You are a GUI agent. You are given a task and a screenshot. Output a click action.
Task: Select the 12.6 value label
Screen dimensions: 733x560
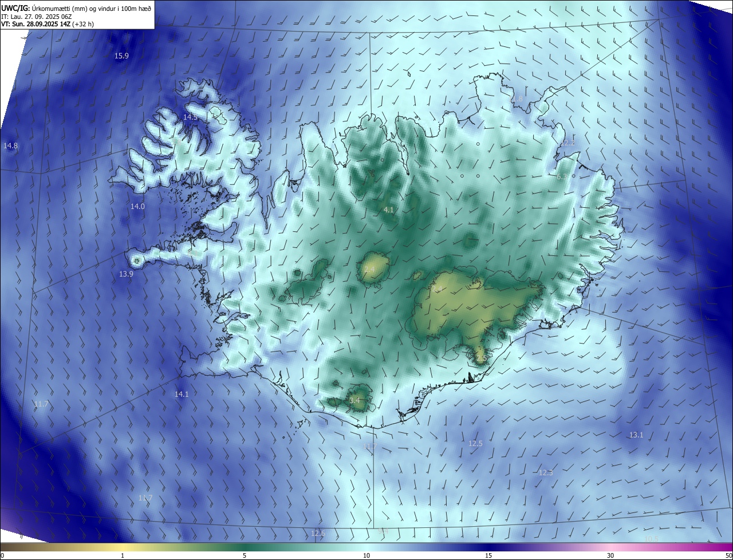pos(318,534)
